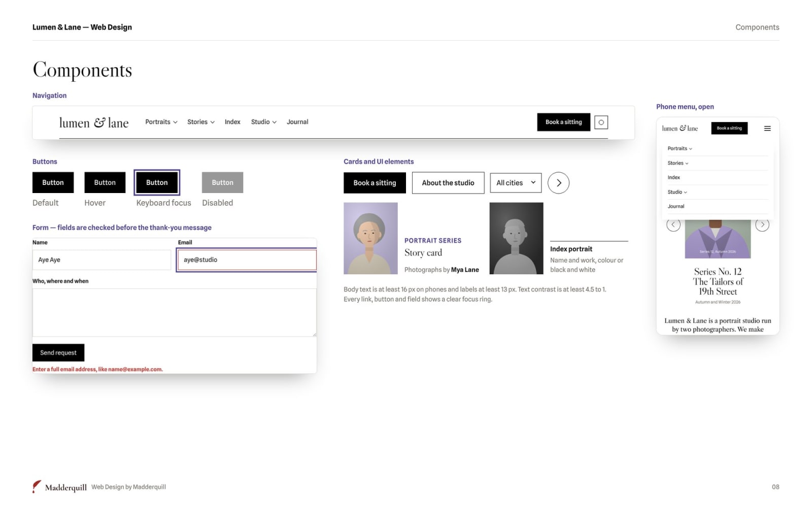The width and height of the screenshot is (812, 508).
Task: Expand Stories in the phone menu
Action: pos(678,163)
